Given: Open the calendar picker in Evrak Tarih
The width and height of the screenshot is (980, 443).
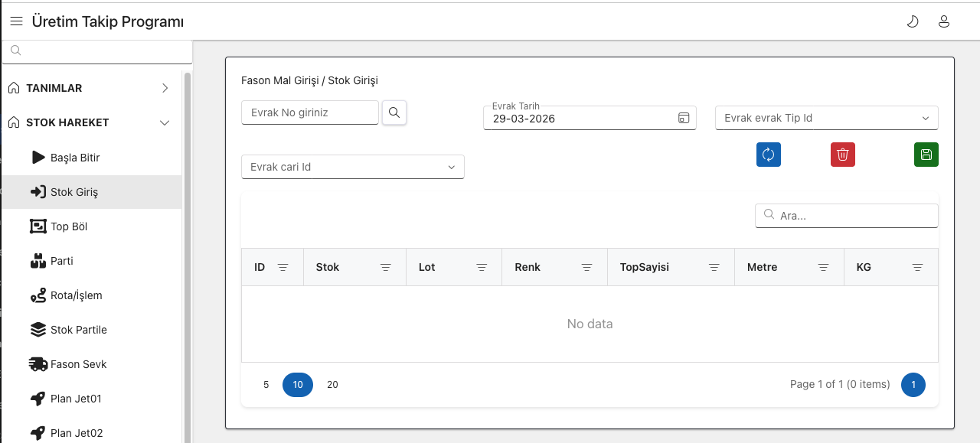Looking at the screenshot, I should [x=684, y=118].
